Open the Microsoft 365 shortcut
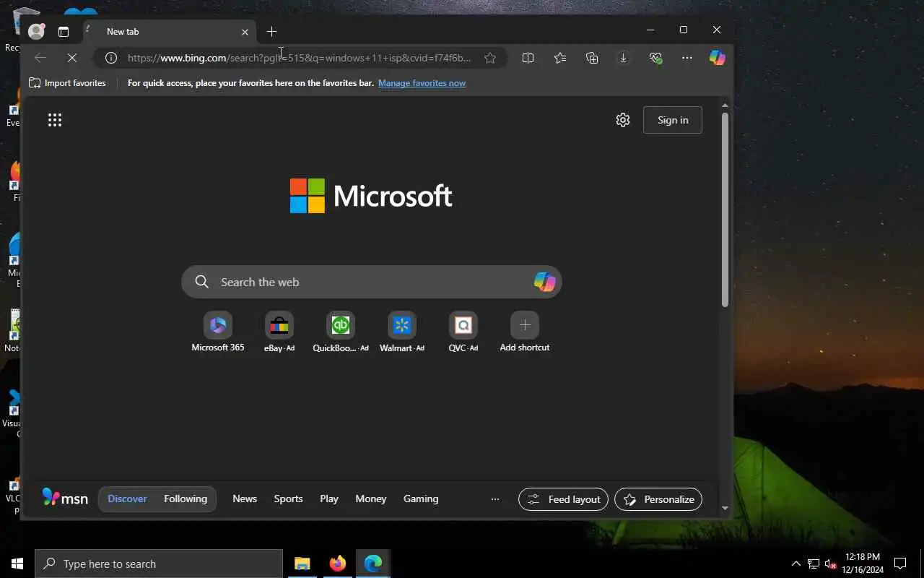 tap(217, 332)
